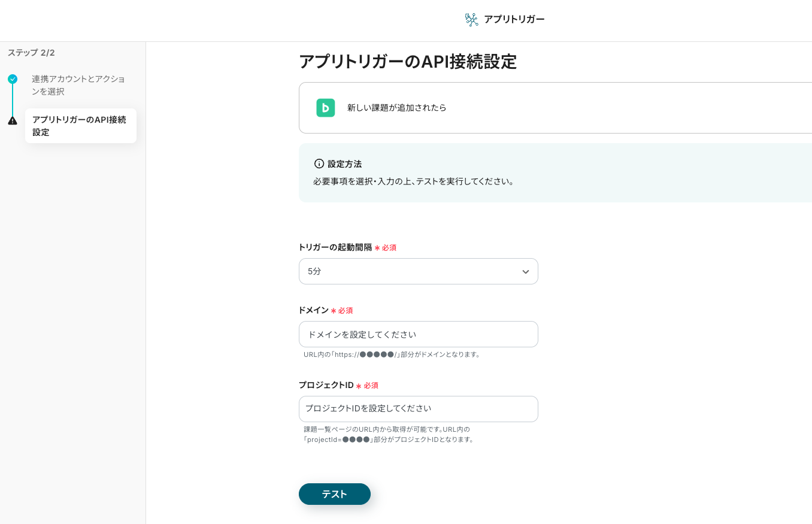
Task: Click the トリガーの起動間隔 field label
Action: tap(335, 247)
